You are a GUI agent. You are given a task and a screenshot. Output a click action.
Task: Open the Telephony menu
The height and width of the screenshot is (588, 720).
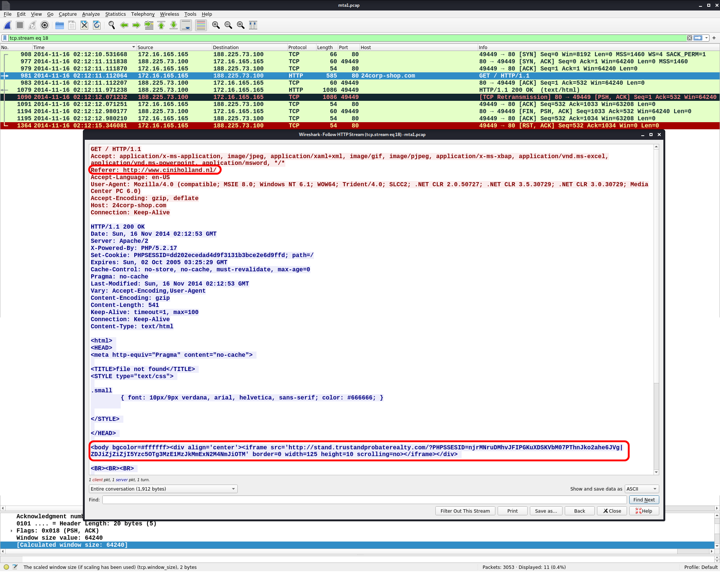pyautogui.click(x=142, y=14)
